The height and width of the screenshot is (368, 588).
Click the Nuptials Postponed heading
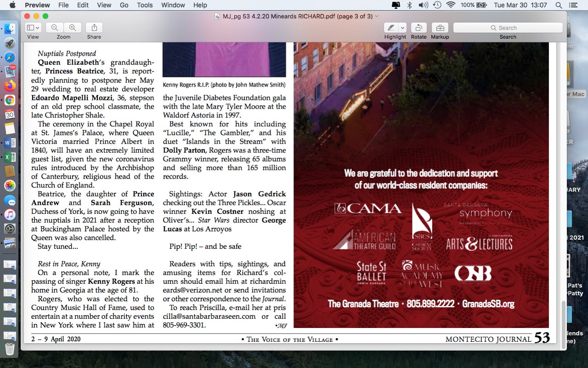[67, 53]
